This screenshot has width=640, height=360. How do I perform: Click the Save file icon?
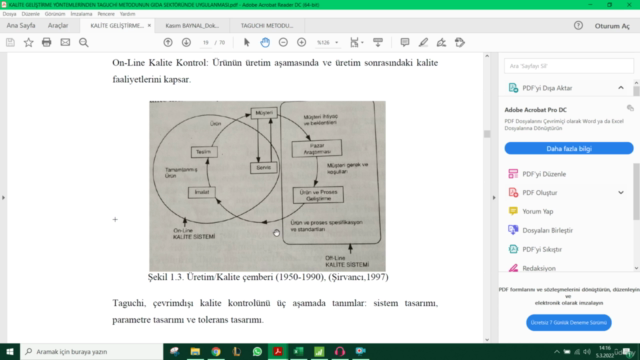tap(10, 42)
